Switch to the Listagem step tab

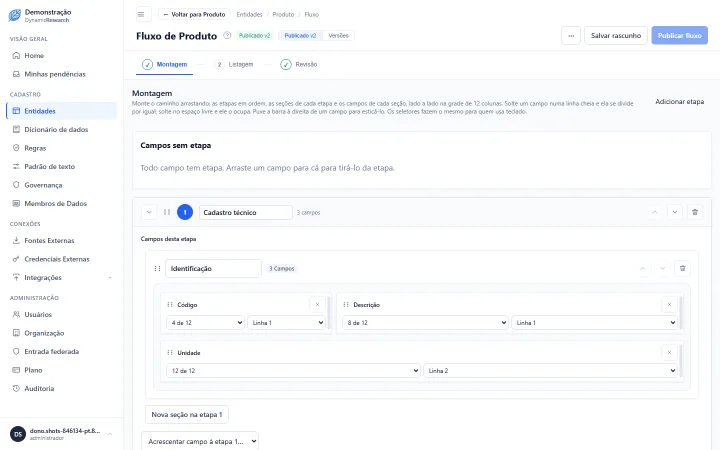(x=234, y=64)
